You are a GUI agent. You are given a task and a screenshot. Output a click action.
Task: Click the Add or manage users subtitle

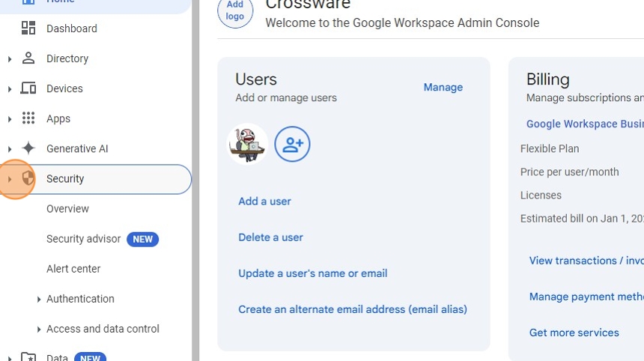tap(286, 98)
